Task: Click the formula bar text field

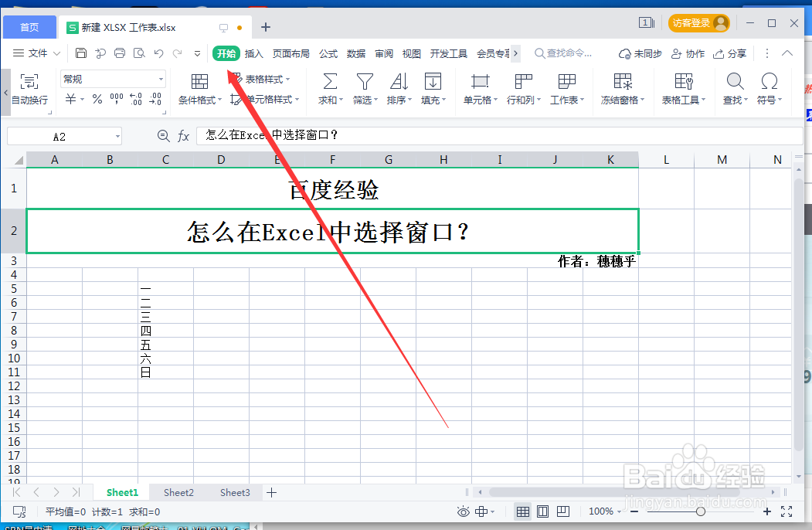Action: pyautogui.click(x=500, y=136)
